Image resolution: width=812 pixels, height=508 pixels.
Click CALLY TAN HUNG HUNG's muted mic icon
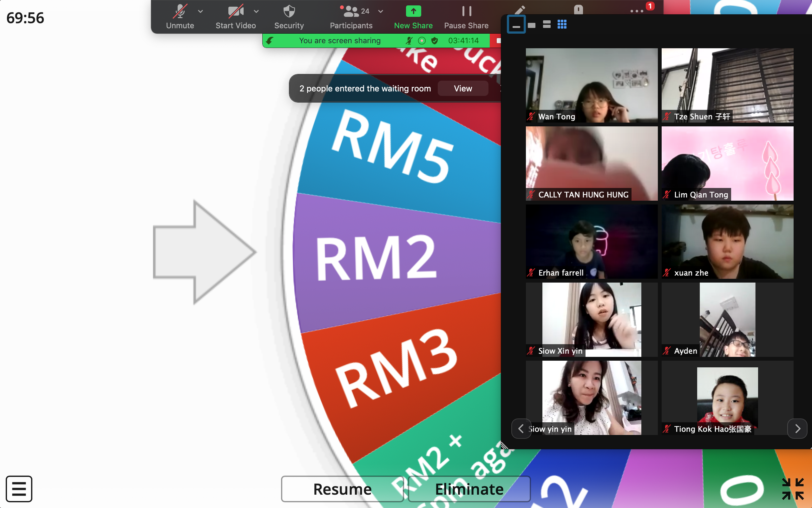tap(531, 195)
